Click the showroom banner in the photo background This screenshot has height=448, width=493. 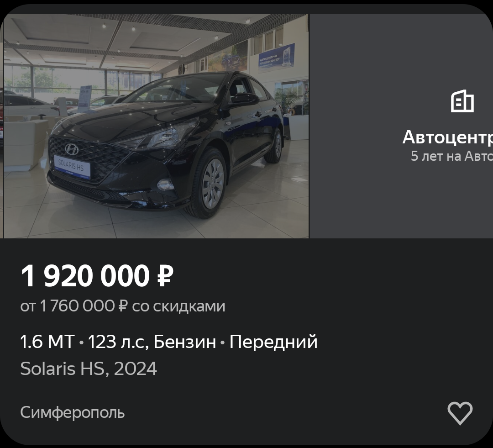[x=276, y=57]
